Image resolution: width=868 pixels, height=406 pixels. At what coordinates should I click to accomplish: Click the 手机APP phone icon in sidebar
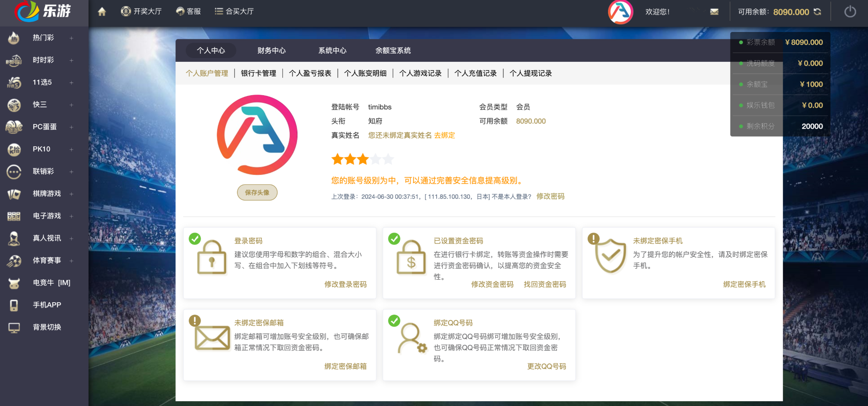coord(14,305)
